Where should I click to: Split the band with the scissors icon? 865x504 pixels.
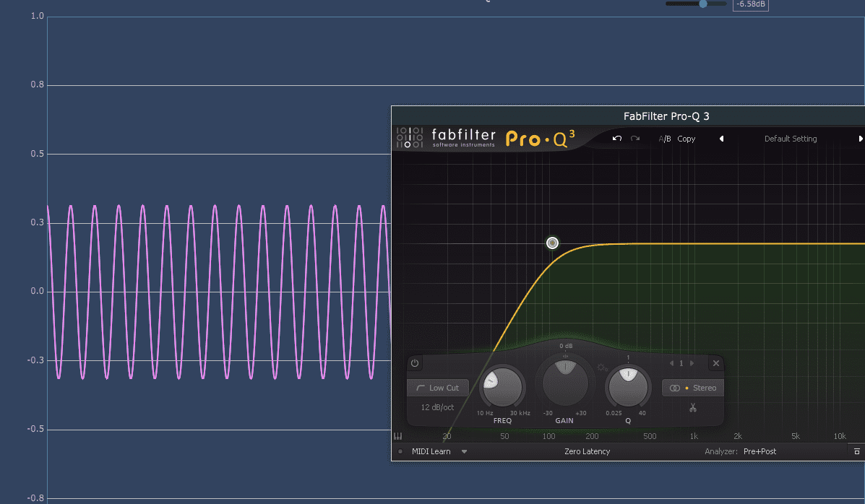click(x=692, y=408)
